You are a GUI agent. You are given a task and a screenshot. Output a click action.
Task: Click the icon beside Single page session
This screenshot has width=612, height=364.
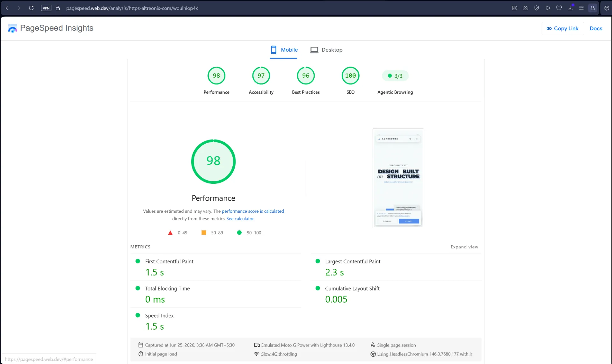click(x=373, y=345)
